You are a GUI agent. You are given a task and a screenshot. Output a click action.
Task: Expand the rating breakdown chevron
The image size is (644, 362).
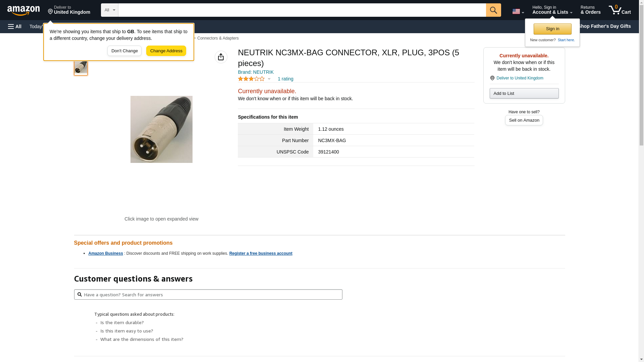269,79
